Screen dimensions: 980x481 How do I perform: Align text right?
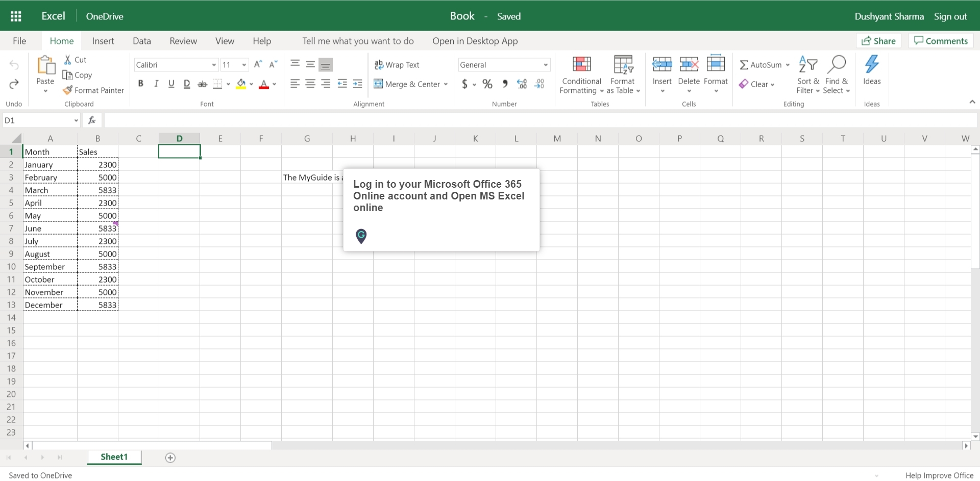coord(326,84)
